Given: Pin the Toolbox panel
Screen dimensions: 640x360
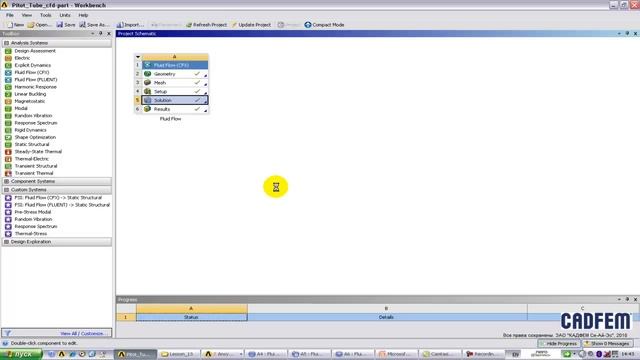Looking at the screenshot, I should click(x=100, y=33).
